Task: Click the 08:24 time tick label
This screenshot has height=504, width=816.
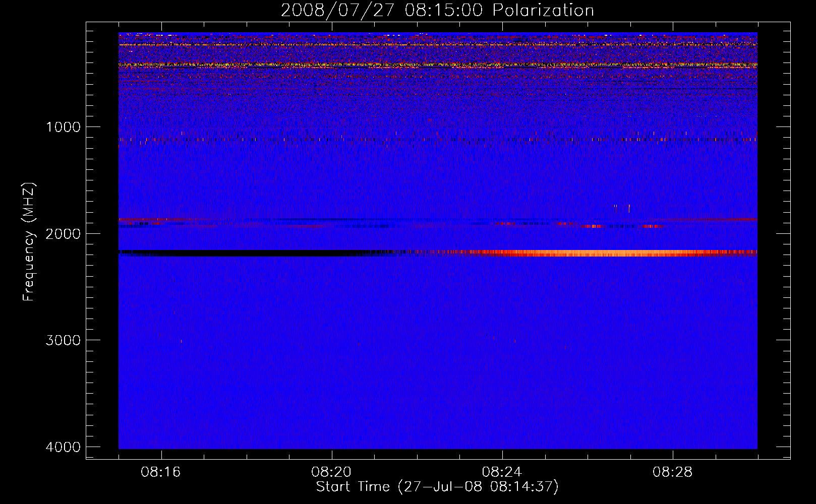Action: pyautogui.click(x=502, y=472)
